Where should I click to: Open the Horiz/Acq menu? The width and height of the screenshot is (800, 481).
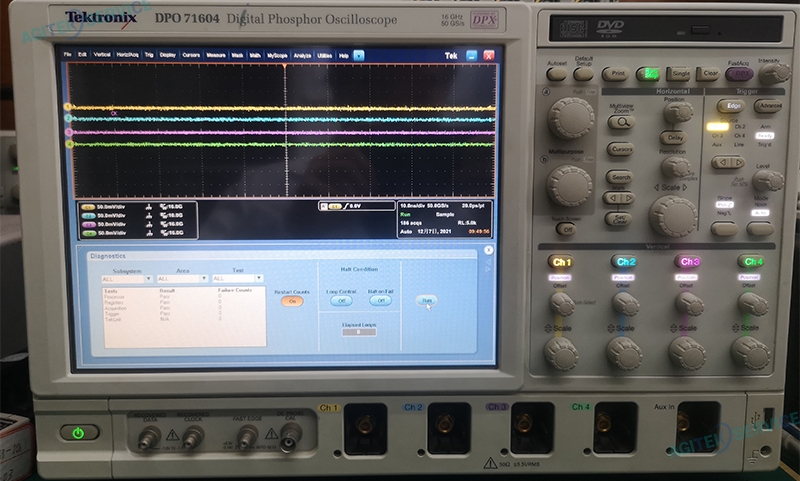127,54
